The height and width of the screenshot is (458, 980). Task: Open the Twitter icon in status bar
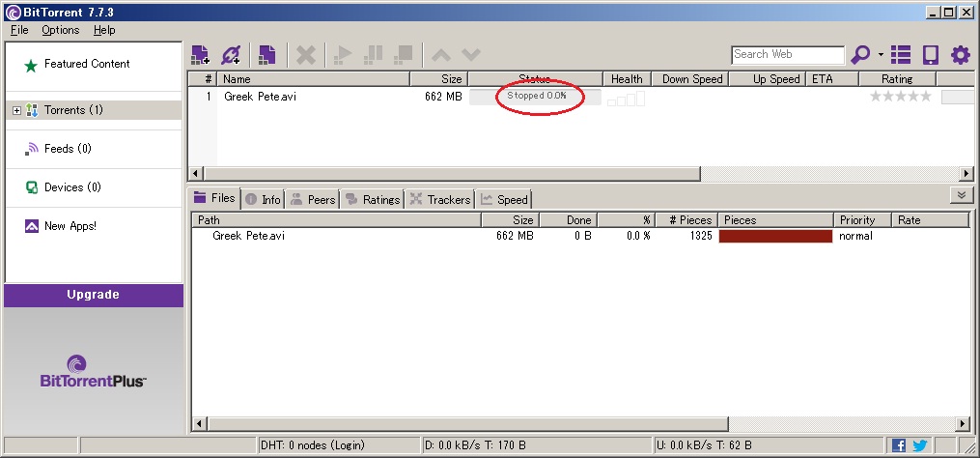point(919,445)
